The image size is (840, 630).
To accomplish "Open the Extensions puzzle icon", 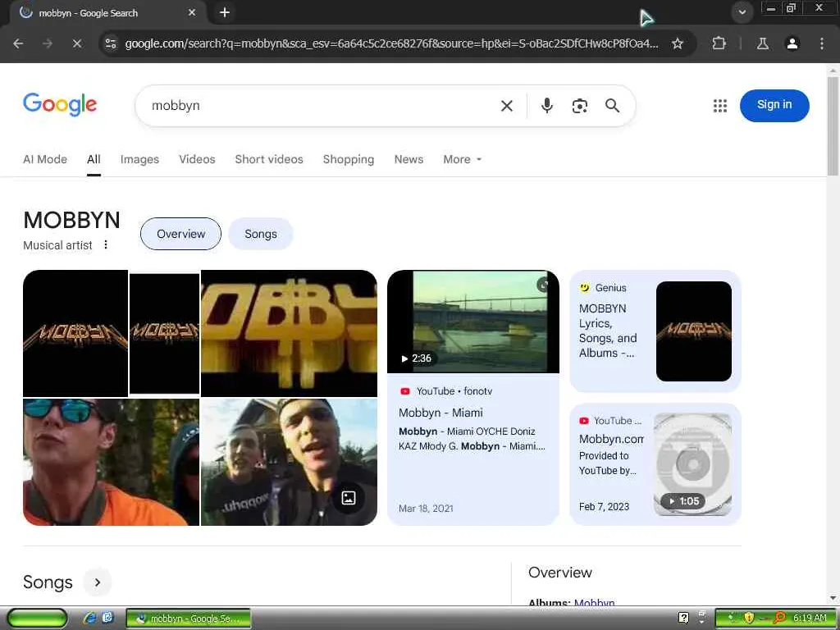I will 719,43.
